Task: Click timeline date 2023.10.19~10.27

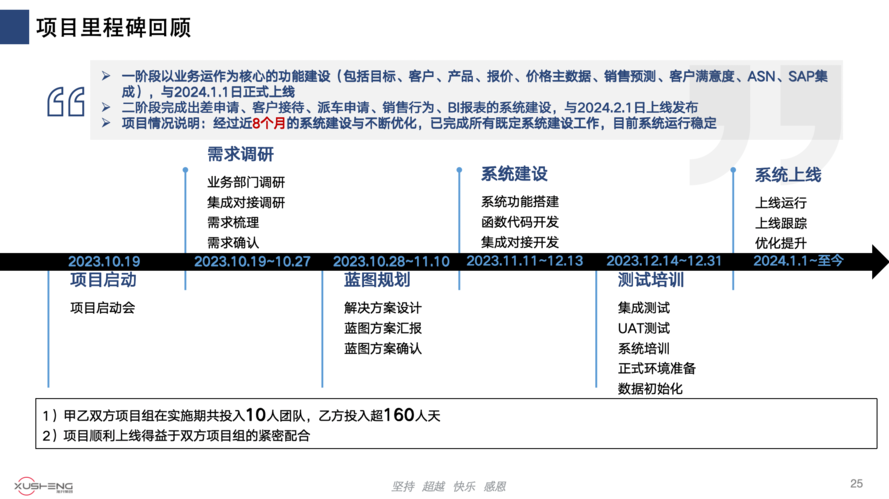Action: (x=252, y=261)
